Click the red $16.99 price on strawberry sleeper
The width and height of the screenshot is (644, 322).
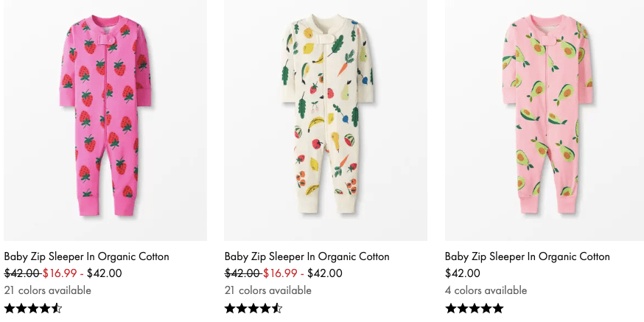60,273
